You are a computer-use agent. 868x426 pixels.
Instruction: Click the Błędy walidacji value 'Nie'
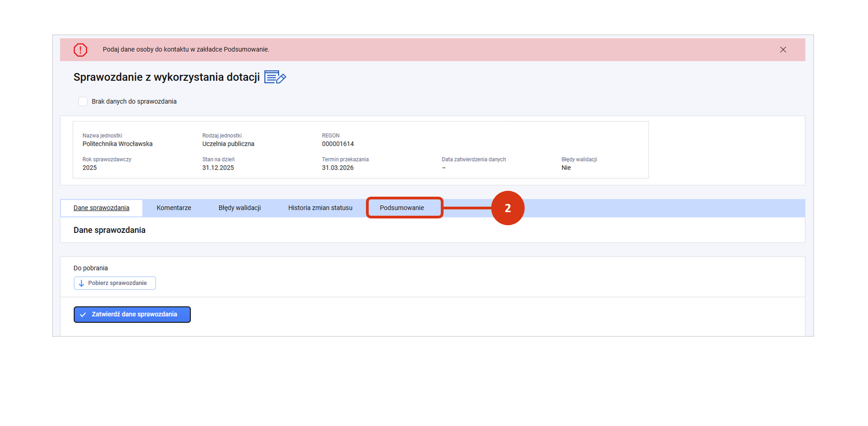click(x=566, y=168)
